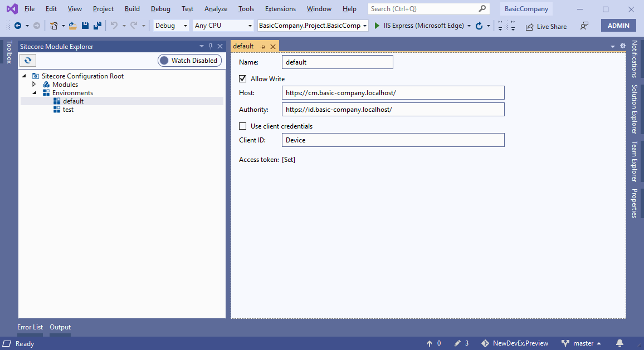Viewport: 644px width, 350px height.
Task: Click the Save All icon
Action: point(97,26)
